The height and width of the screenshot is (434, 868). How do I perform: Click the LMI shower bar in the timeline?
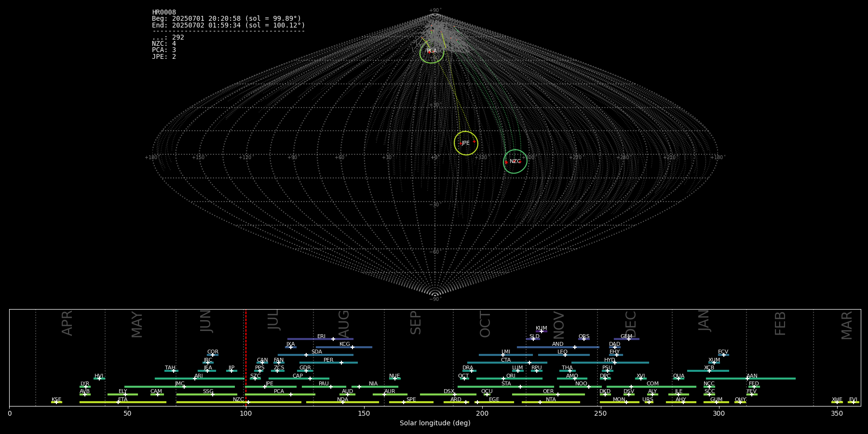[x=506, y=355]
